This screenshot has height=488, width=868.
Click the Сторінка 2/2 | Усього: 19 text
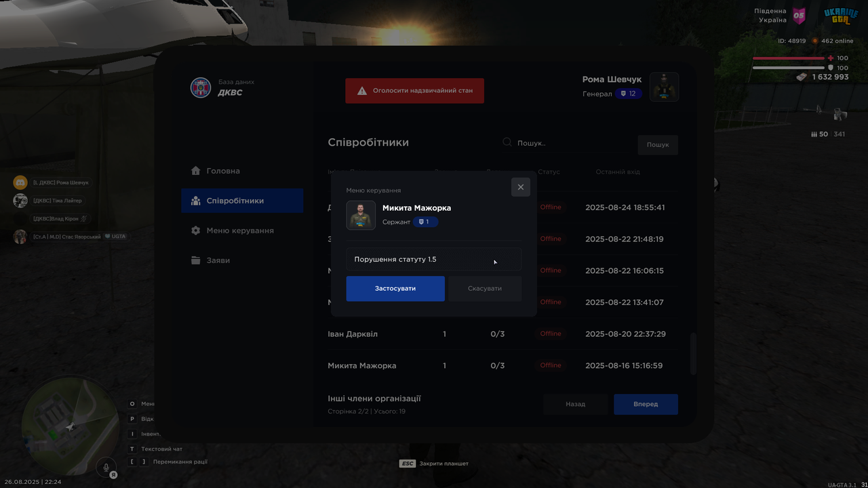click(367, 411)
